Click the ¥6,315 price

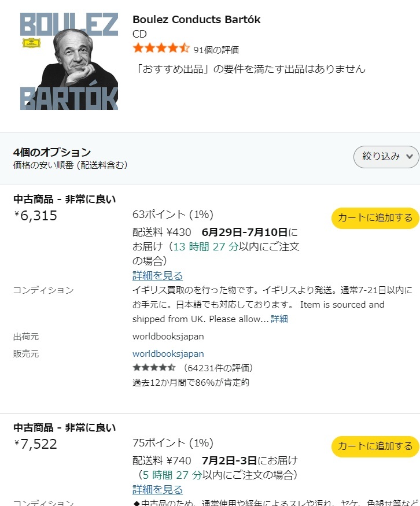click(x=35, y=216)
